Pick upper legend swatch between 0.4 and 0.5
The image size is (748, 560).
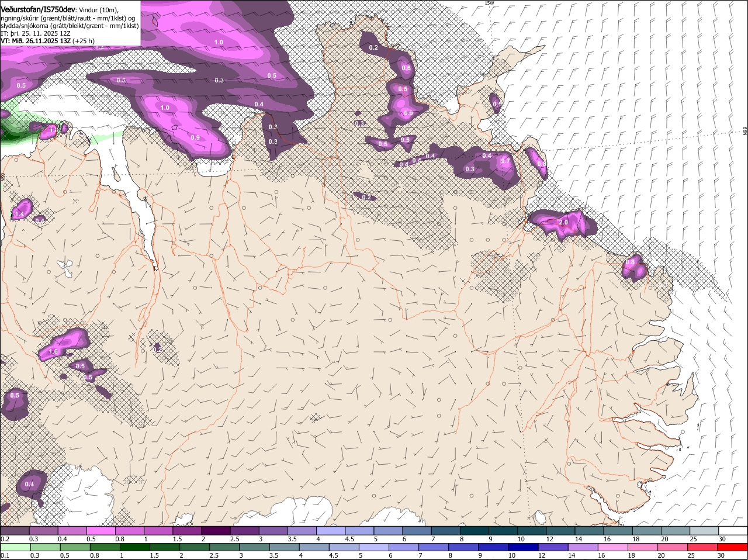pyautogui.click(x=72, y=530)
